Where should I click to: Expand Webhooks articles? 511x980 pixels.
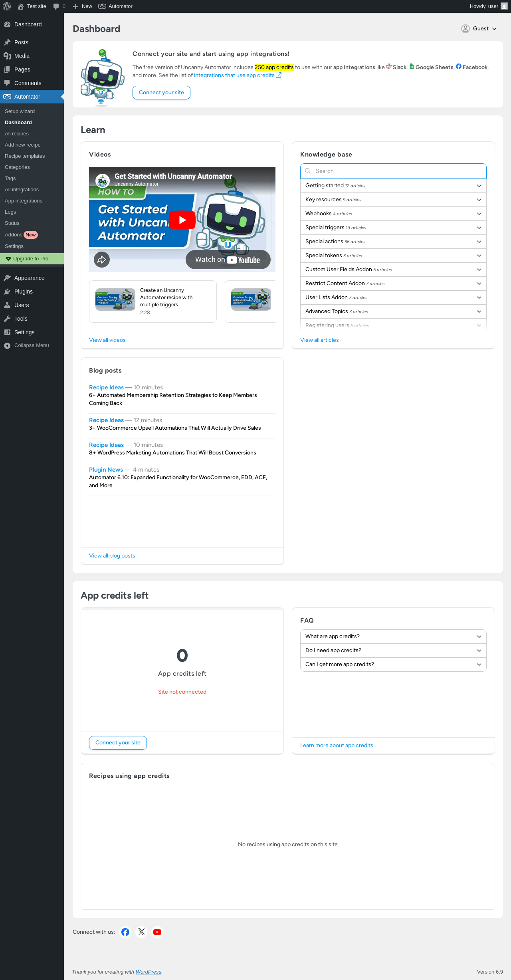coord(393,214)
